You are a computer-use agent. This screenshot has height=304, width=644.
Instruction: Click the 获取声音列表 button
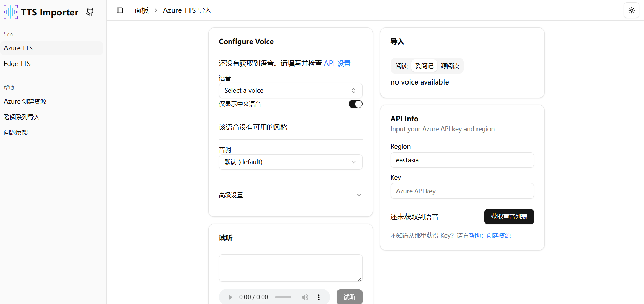click(509, 217)
